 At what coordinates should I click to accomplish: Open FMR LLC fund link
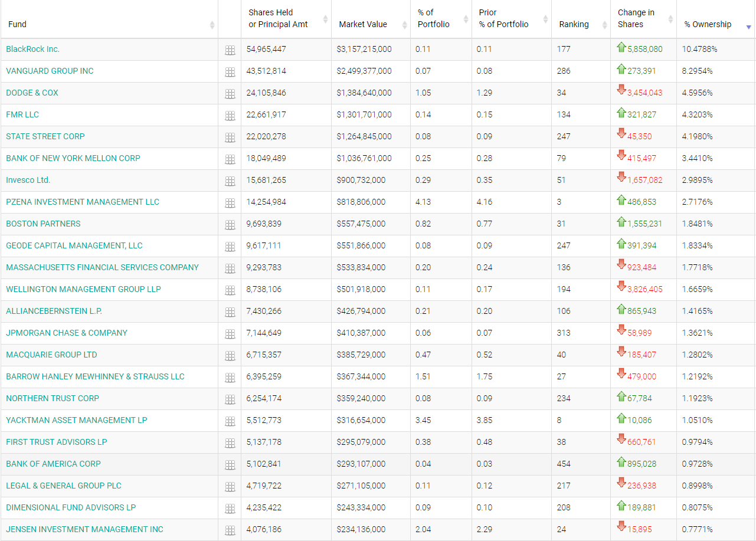point(22,114)
